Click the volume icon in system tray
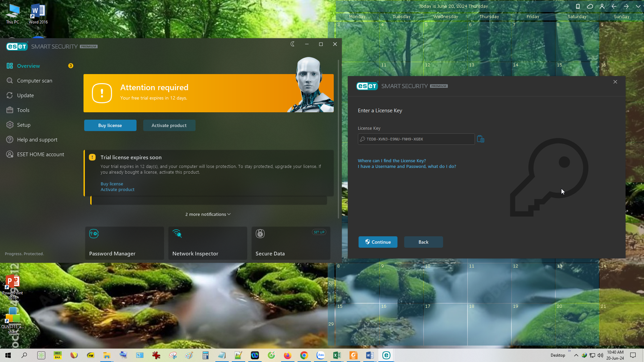Viewport: 644px width, 362px height. (x=600, y=355)
